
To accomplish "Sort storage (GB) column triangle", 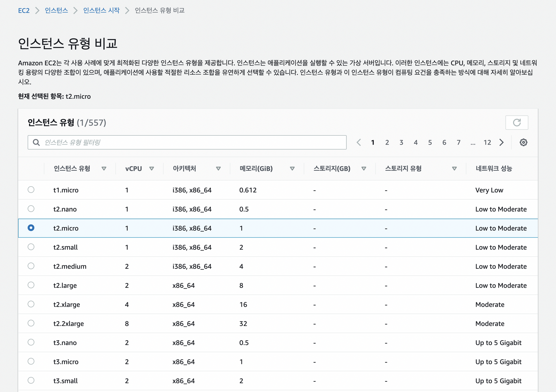I will [364, 168].
